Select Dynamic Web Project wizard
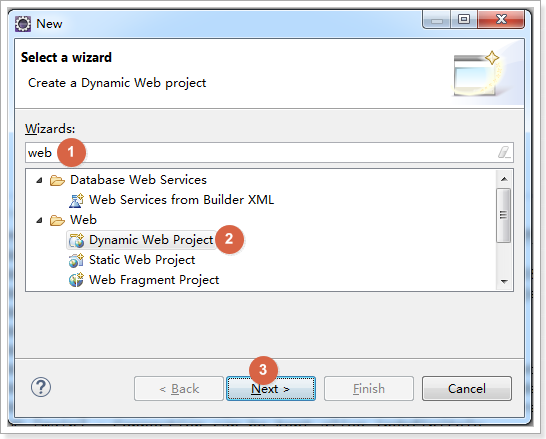The width and height of the screenshot is (546, 439). click(151, 240)
